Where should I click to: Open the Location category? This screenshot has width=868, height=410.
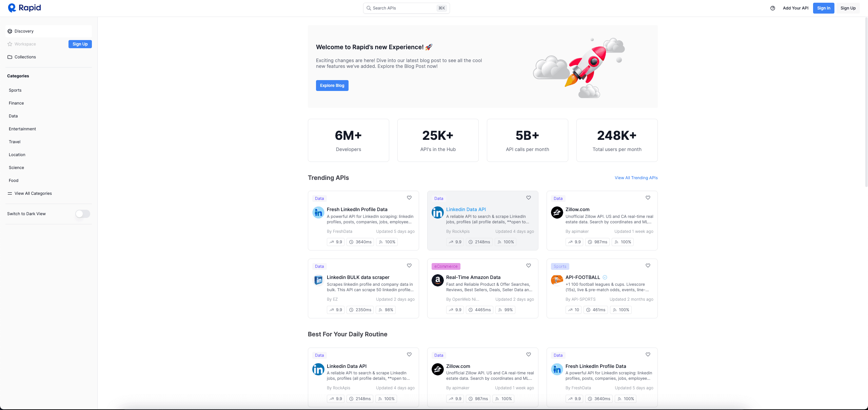click(x=17, y=155)
